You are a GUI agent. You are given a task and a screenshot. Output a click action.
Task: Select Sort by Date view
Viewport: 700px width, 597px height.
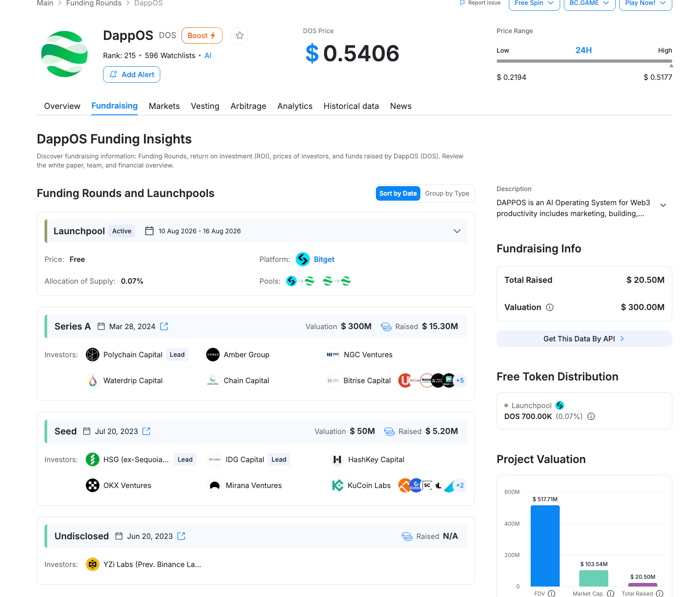(x=398, y=193)
